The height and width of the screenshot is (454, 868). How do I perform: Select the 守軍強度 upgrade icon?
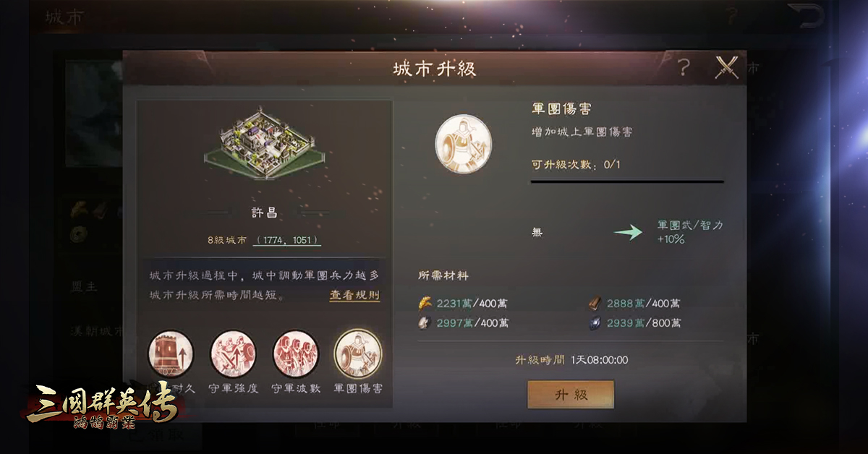tap(233, 354)
